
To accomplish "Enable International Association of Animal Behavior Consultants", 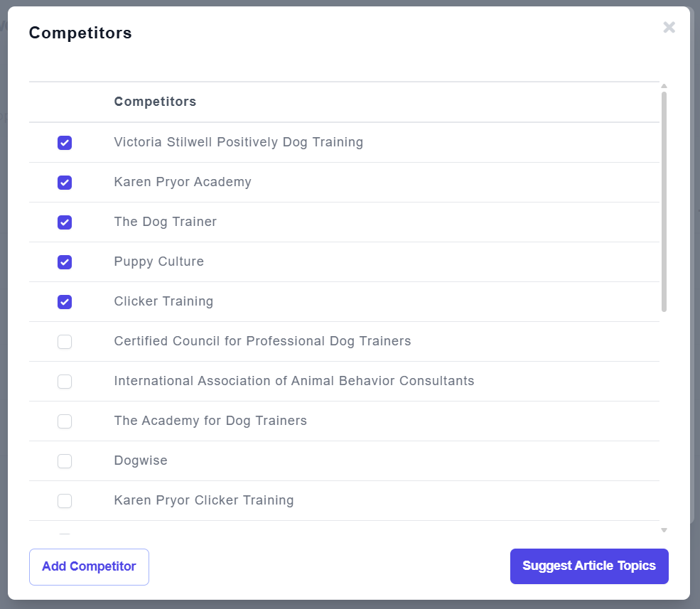I will click(x=65, y=382).
